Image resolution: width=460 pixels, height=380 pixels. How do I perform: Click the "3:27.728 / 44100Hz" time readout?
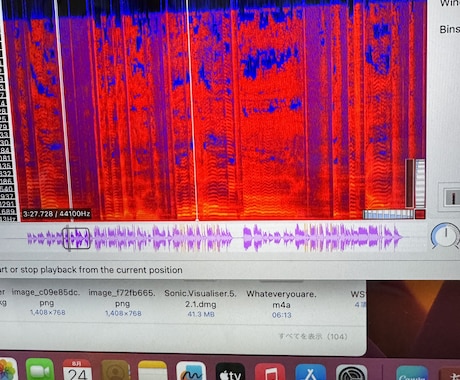coord(56,214)
